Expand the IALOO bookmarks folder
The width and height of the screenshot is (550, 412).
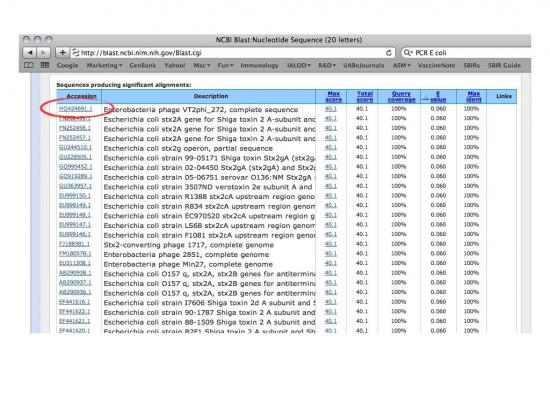[x=299, y=66]
